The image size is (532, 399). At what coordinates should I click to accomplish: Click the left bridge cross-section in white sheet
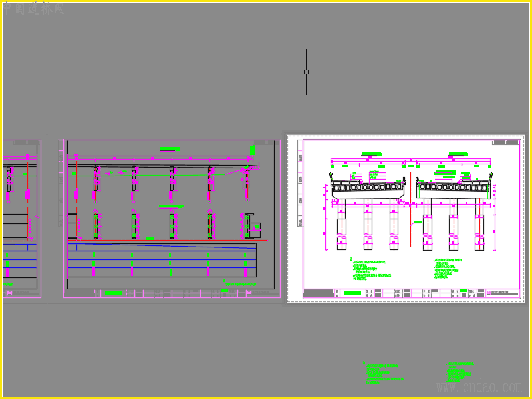(368, 211)
